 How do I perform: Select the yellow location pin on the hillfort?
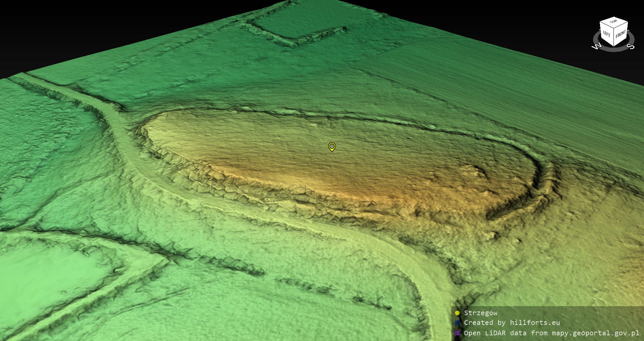coord(332,147)
